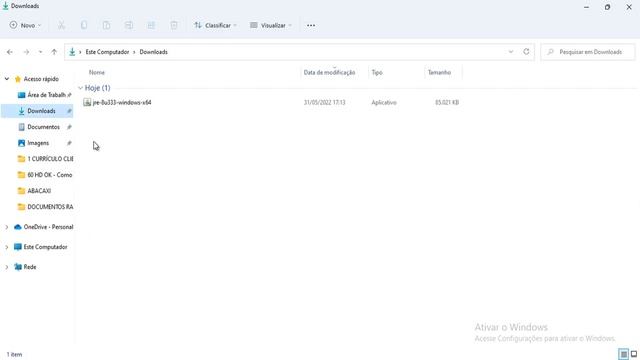Sort by the Nome column header

(97, 72)
